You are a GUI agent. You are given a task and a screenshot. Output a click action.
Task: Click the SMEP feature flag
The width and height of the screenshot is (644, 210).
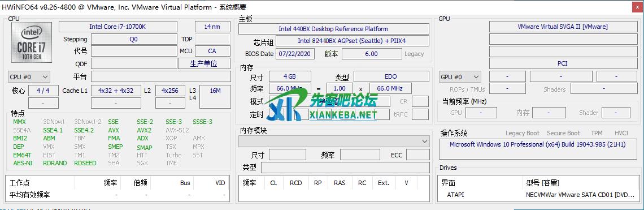pos(115,147)
